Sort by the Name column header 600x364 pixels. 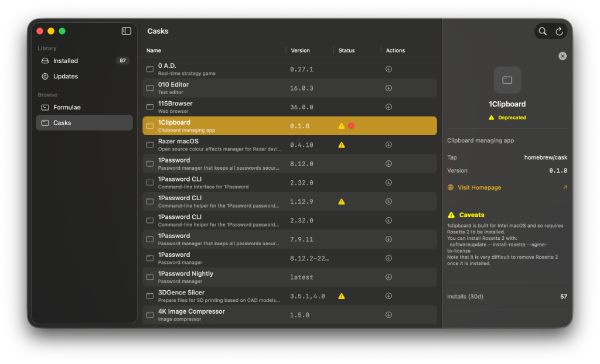coord(154,50)
